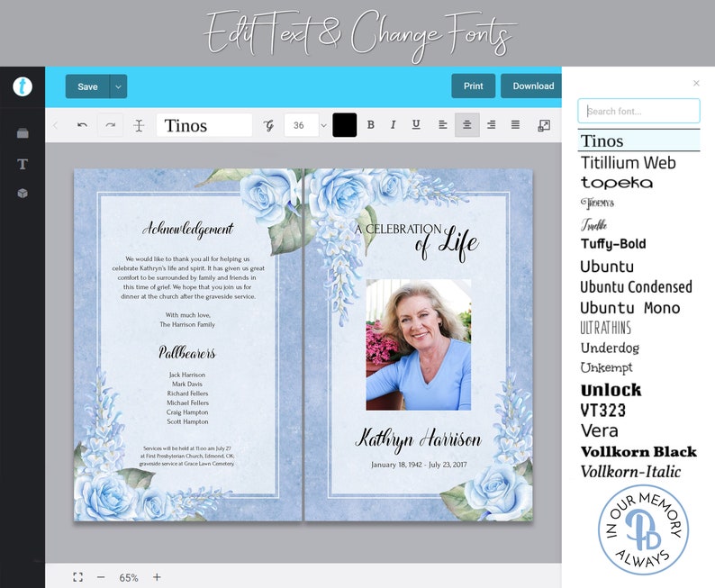
Task: Zoom out with the minus icon
Action: tap(101, 577)
